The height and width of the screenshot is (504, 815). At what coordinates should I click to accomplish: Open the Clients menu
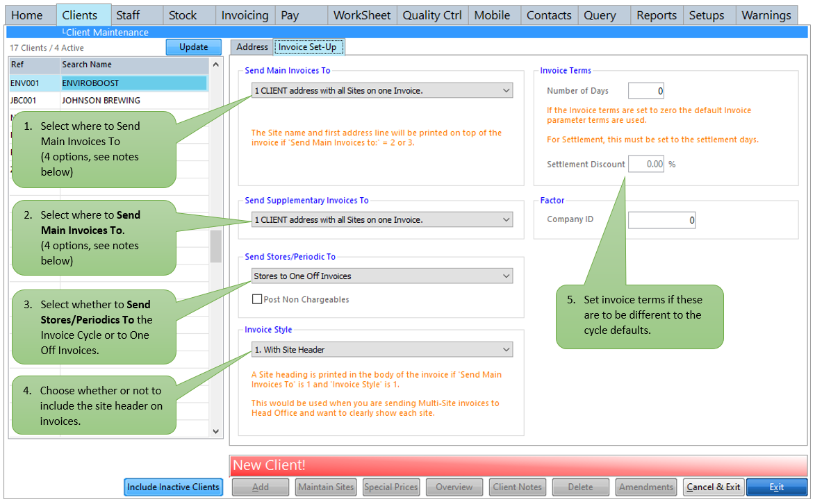[x=83, y=15]
